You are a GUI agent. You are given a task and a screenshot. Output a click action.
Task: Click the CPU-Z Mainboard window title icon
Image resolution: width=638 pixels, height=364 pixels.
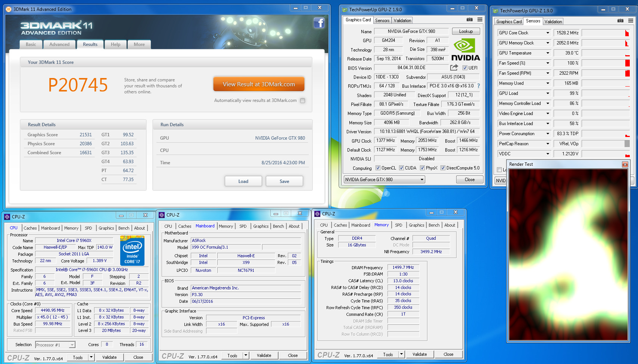tap(162, 215)
